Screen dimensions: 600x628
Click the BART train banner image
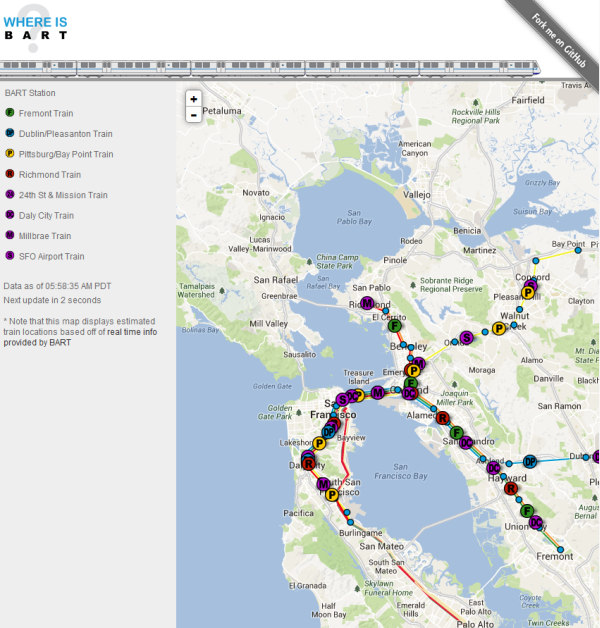tap(270, 68)
